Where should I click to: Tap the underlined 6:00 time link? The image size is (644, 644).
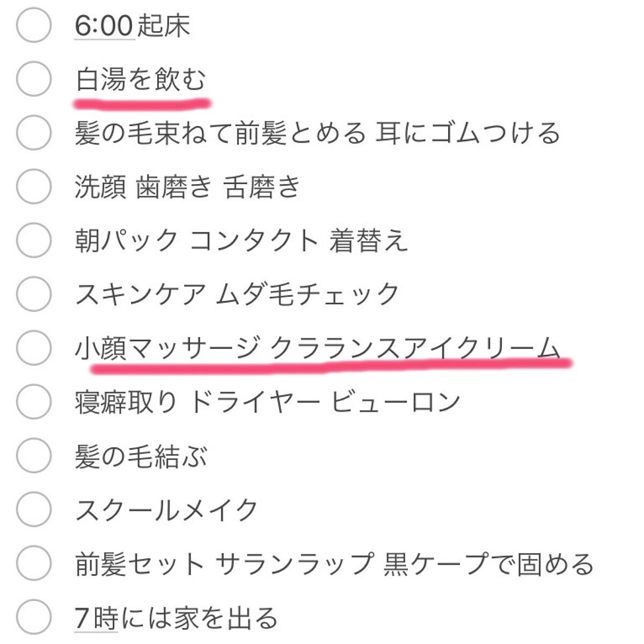tap(104, 26)
